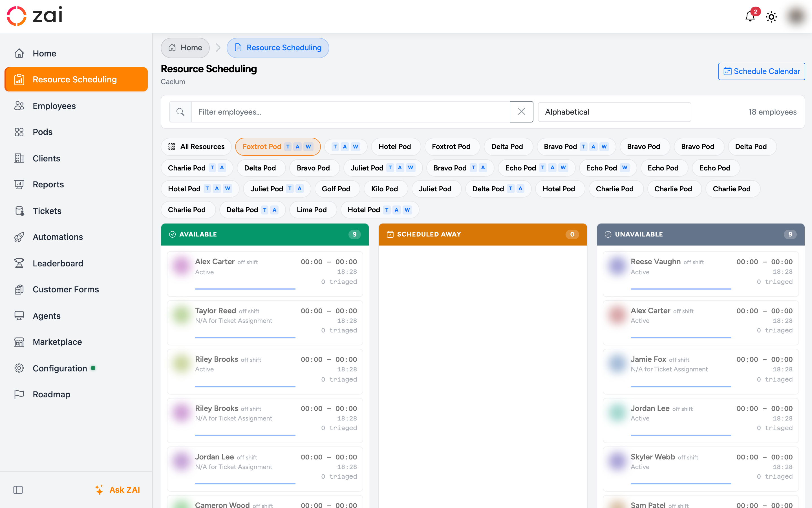This screenshot has width=812, height=508.
Task: Click the All Resources grid icon
Action: pyautogui.click(x=172, y=146)
